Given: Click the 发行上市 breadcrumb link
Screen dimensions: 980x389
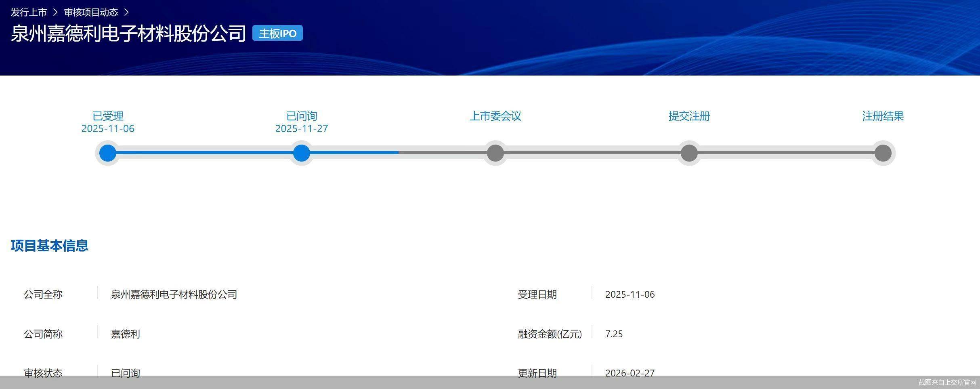Looking at the screenshot, I should pyautogui.click(x=29, y=13).
